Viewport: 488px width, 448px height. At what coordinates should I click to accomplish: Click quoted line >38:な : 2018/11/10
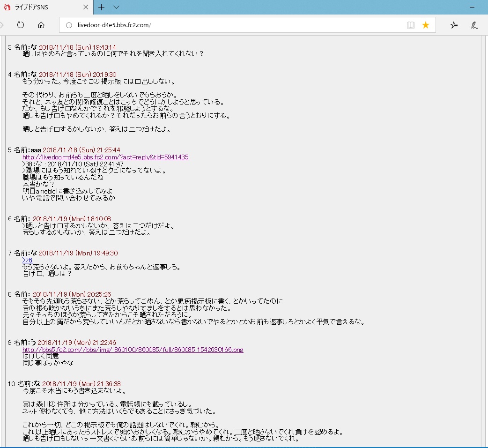(x=73, y=164)
